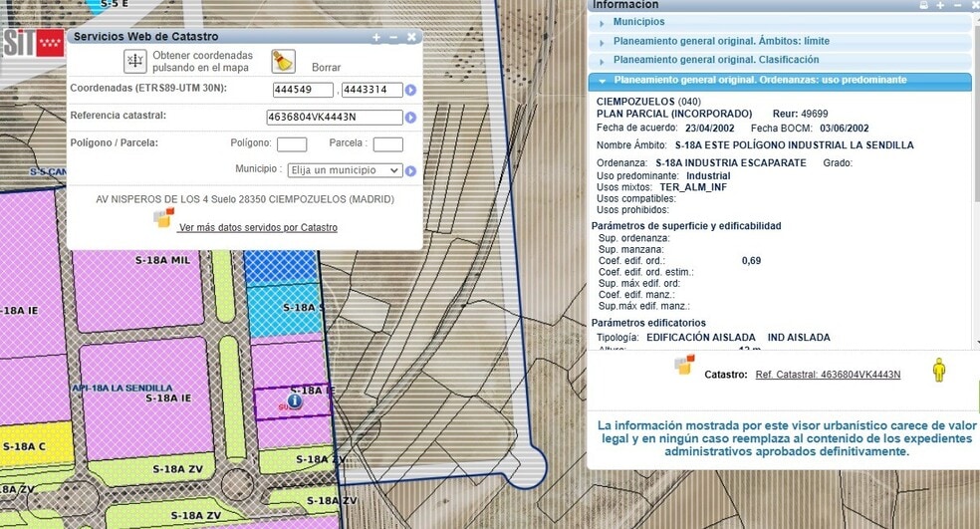Click the S-18A MIL pink map zone
The width and height of the screenshot is (980, 529).
[138, 289]
